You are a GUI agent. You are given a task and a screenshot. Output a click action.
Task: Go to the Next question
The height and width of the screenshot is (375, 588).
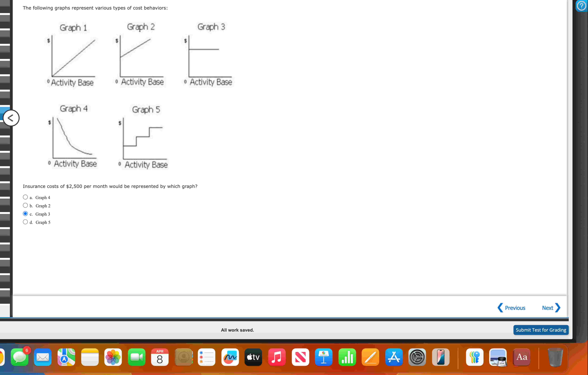coord(551,308)
